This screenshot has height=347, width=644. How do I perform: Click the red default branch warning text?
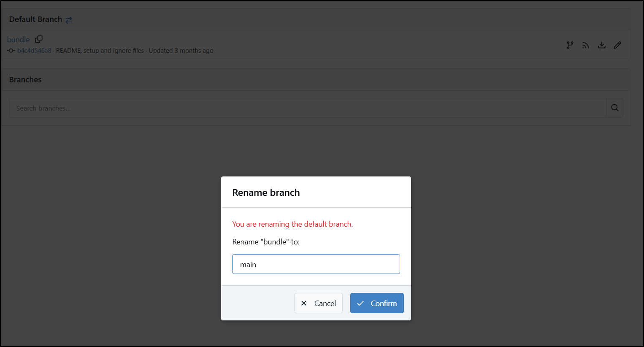[292, 224]
